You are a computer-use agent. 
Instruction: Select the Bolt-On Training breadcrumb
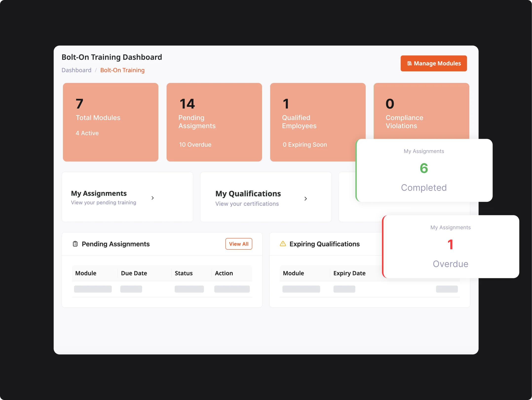coord(122,70)
